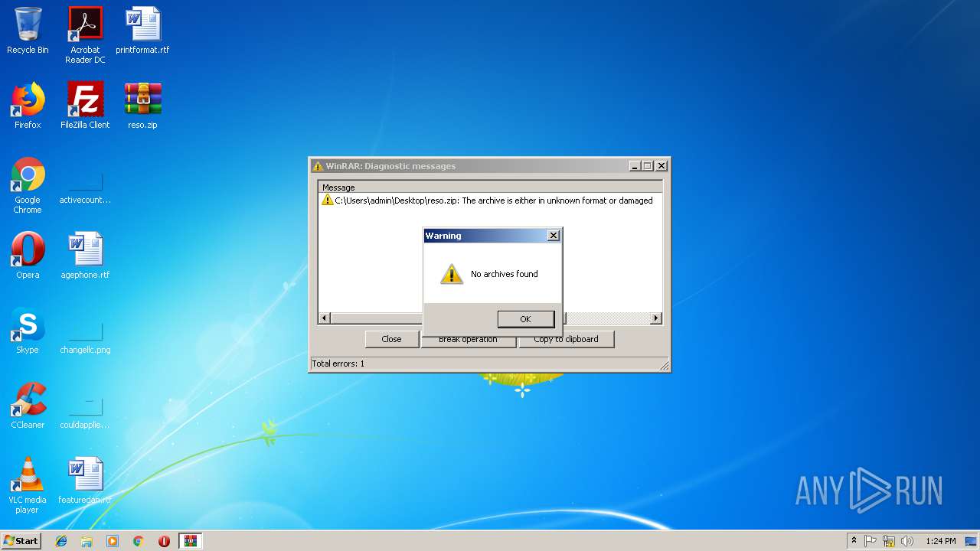Screen dimensions: 980x551
Task: Launch Opera browser shortcut
Action: [28, 256]
